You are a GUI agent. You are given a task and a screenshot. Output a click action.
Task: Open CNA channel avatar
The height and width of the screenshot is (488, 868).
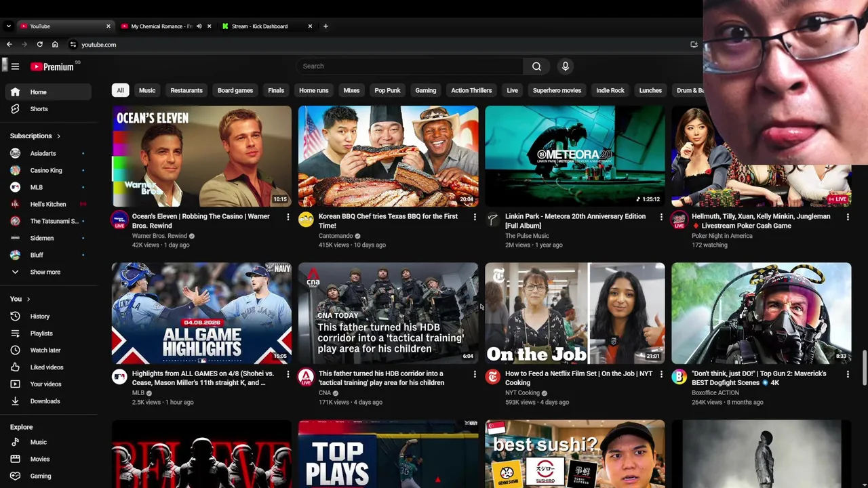coord(307,377)
